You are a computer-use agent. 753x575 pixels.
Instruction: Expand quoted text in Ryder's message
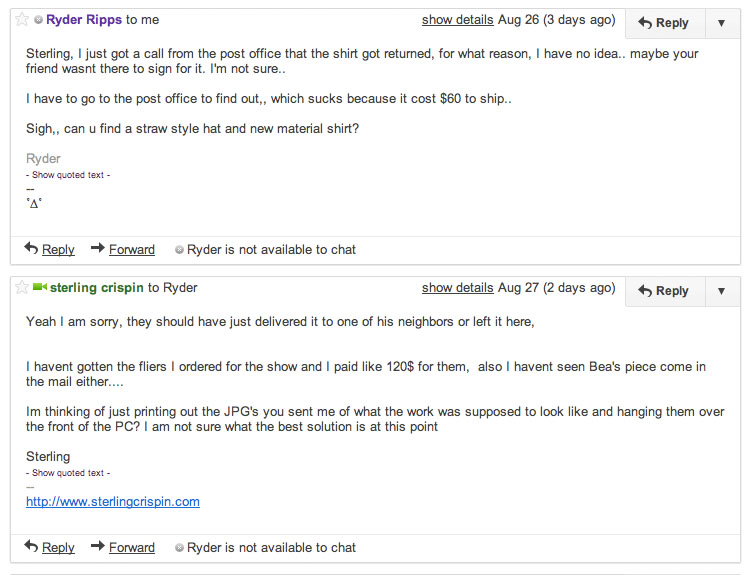[x=68, y=175]
